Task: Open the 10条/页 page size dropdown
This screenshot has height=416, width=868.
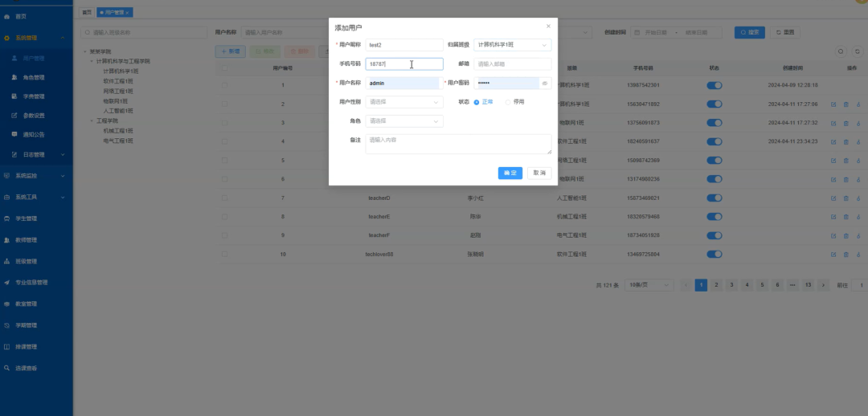Action: pyautogui.click(x=649, y=285)
